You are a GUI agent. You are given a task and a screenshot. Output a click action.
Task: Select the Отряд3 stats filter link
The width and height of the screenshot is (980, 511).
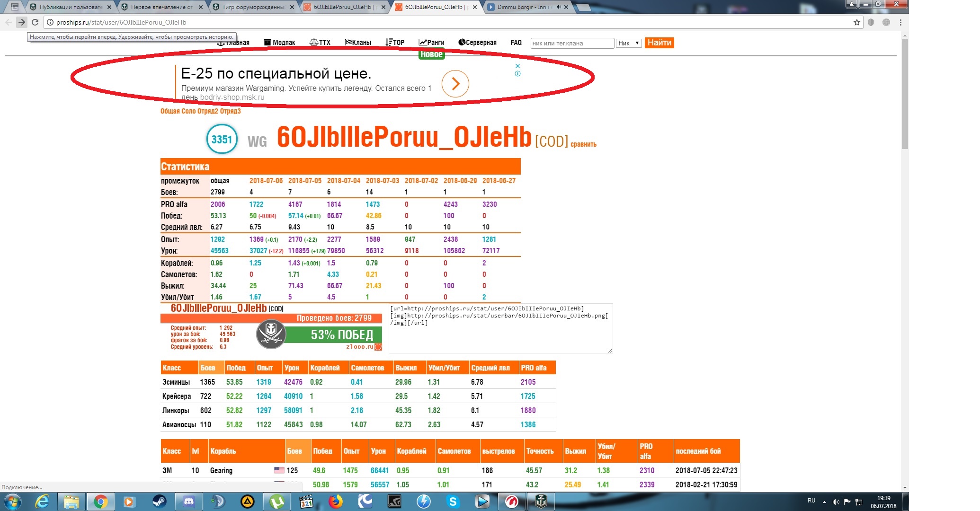pyautogui.click(x=231, y=111)
